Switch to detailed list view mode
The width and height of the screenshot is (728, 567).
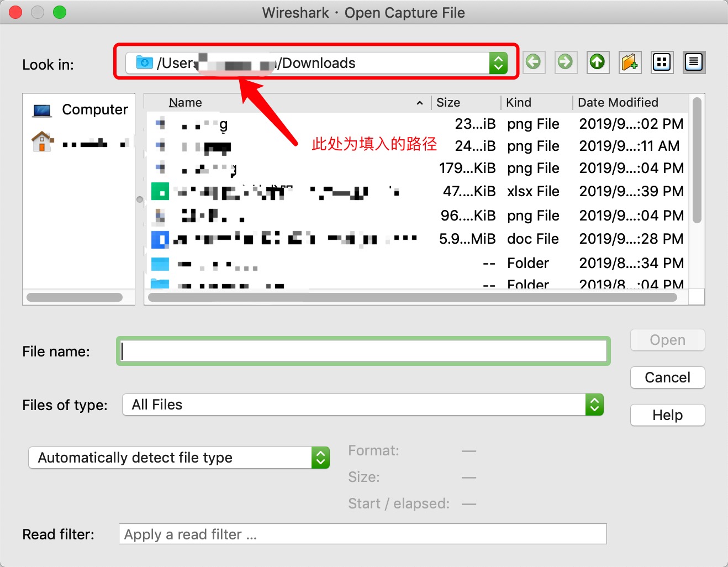click(694, 62)
